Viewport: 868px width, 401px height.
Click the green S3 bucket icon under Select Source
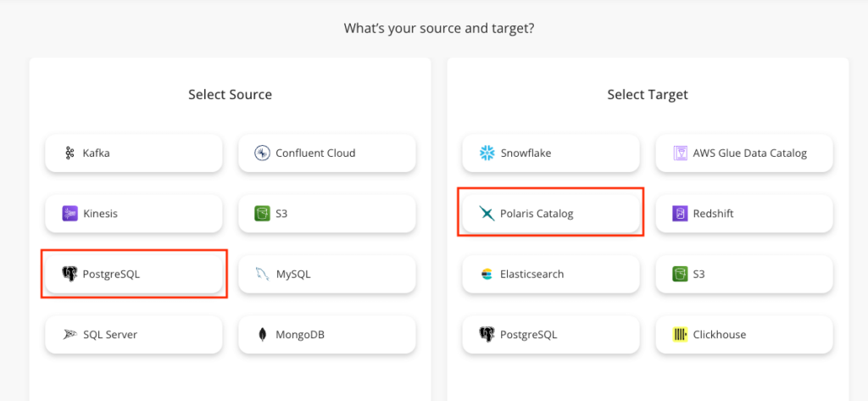click(262, 214)
